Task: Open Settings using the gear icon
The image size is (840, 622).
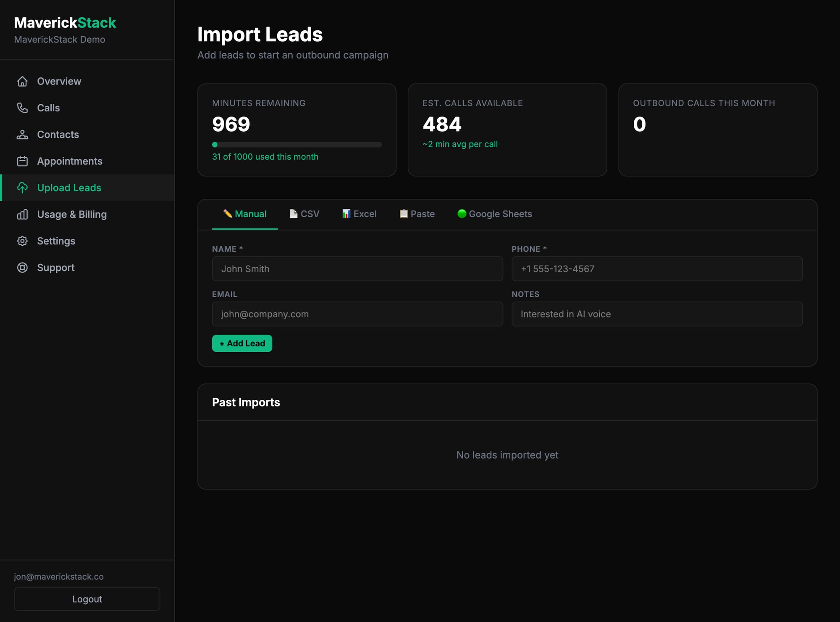Action: click(x=22, y=241)
